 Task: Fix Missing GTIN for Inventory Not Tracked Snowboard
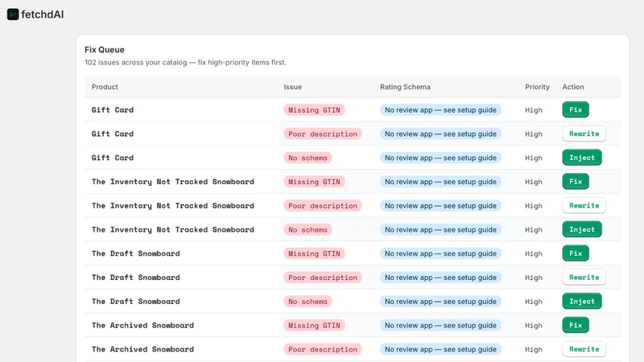click(576, 182)
